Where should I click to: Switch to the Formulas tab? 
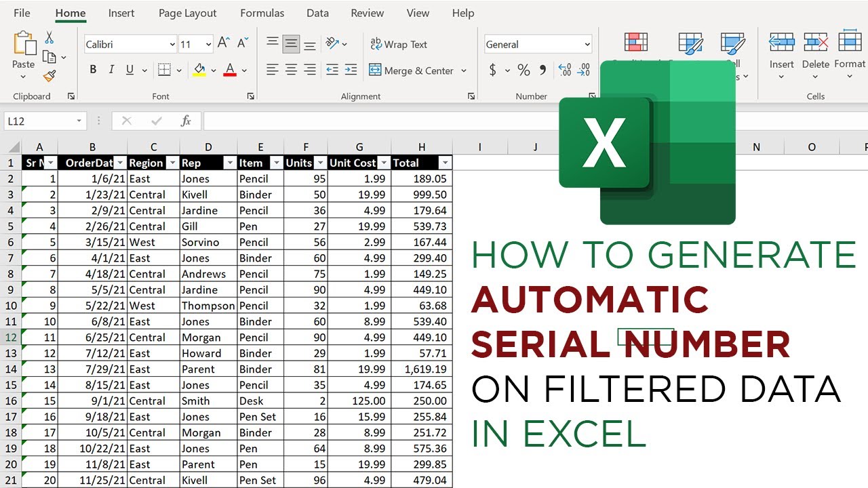coord(262,13)
